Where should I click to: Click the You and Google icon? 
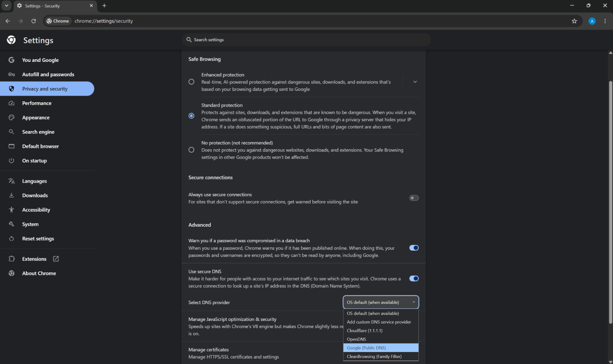pyautogui.click(x=11, y=60)
